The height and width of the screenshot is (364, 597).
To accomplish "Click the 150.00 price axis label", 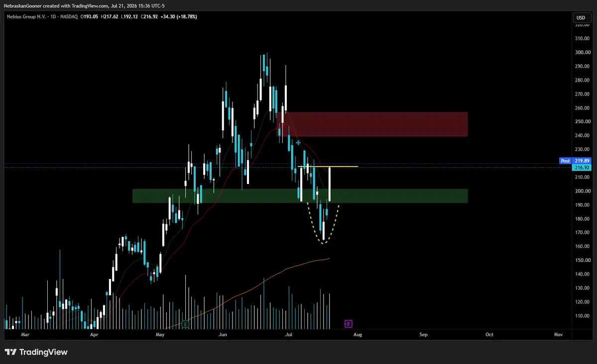I will coord(583,260).
